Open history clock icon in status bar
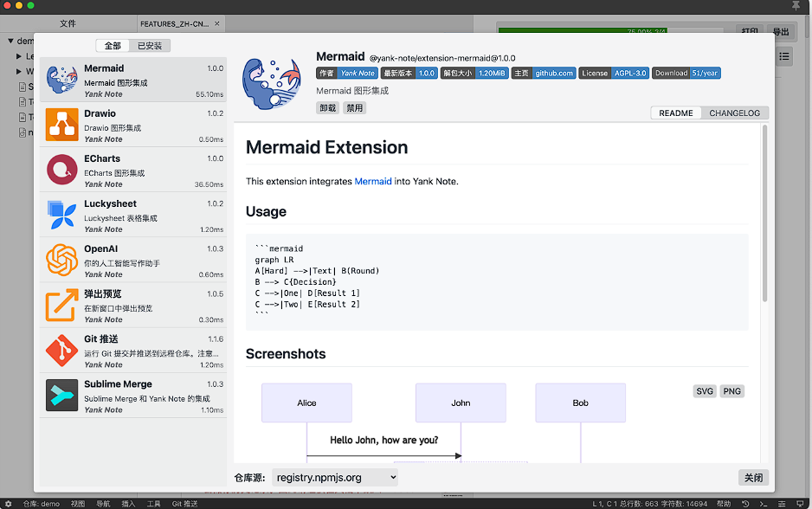This screenshot has height=509, width=812. pyautogui.click(x=745, y=504)
